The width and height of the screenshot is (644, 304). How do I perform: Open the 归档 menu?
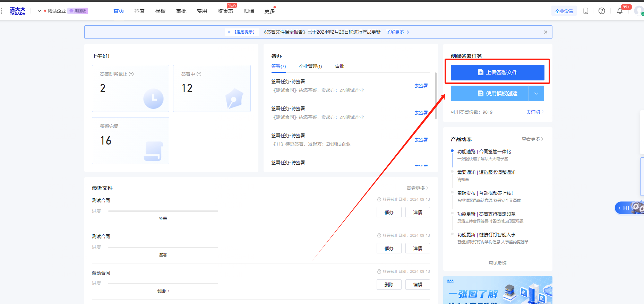pyautogui.click(x=249, y=11)
